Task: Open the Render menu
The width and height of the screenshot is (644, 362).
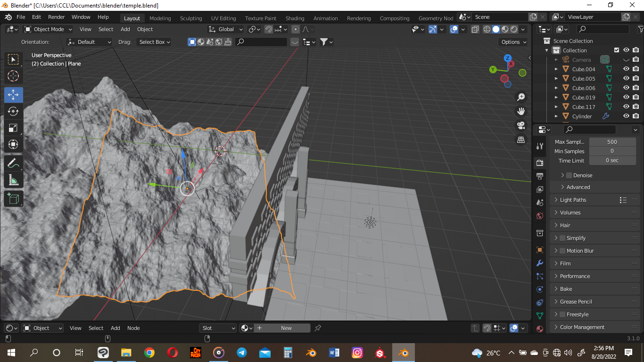Action: 57,17
